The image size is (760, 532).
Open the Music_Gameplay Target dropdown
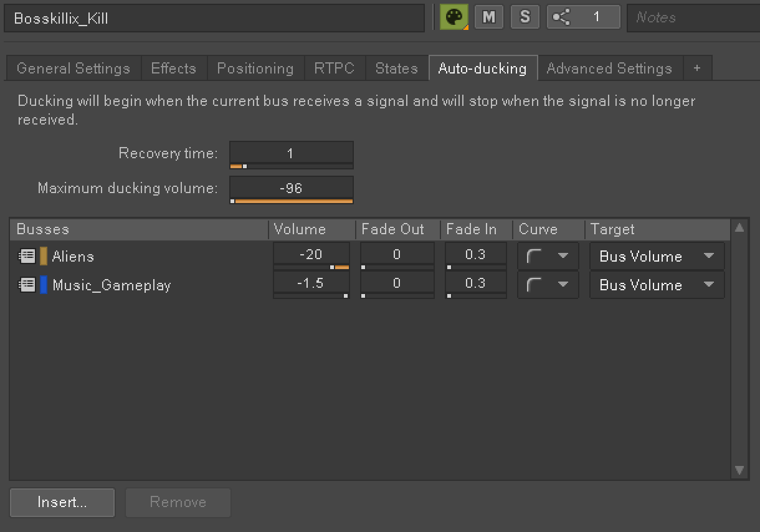tap(657, 285)
